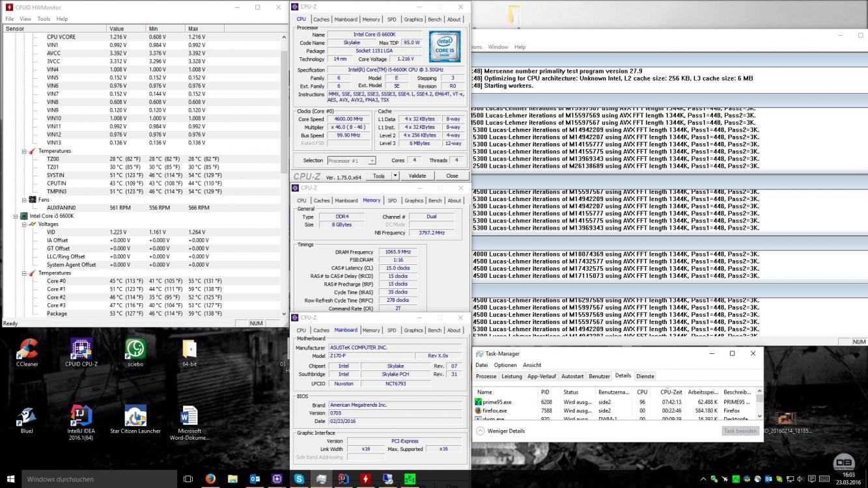Click the prime95.exe icon in Task Manager
Screen dimensions: 868x488
pyautogui.click(x=479, y=402)
